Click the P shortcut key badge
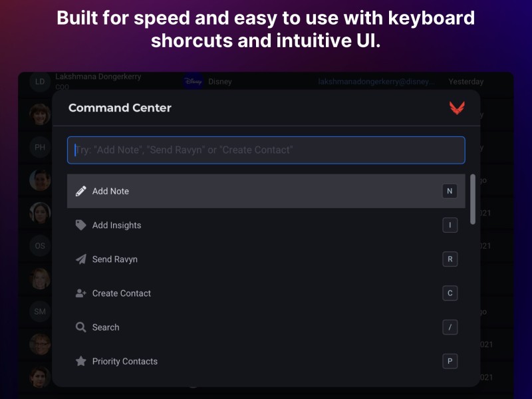532x399 pixels. tap(450, 361)
